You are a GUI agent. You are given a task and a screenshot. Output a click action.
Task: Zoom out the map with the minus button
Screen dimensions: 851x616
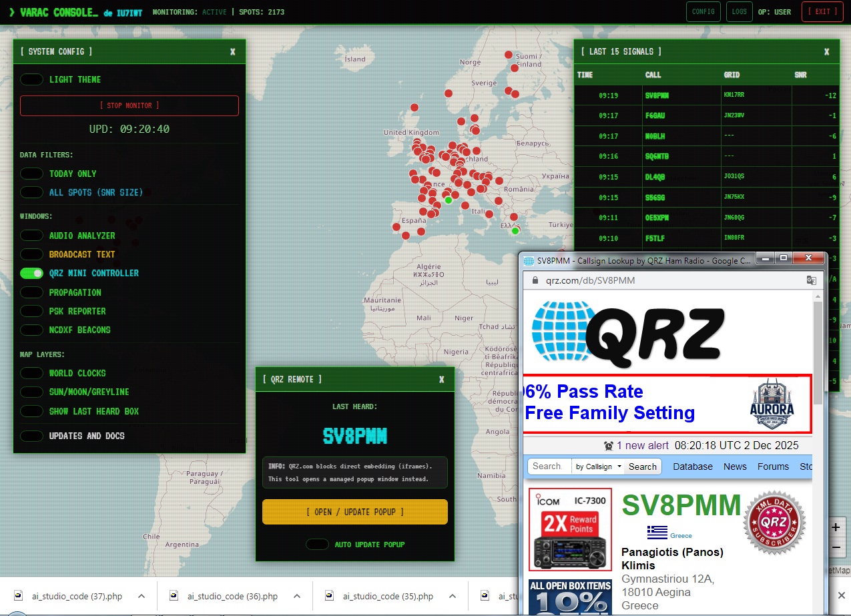point(836,548)
